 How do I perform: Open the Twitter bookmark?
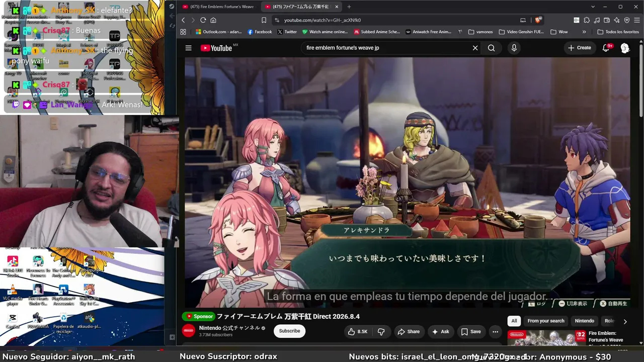pos(287,32)
